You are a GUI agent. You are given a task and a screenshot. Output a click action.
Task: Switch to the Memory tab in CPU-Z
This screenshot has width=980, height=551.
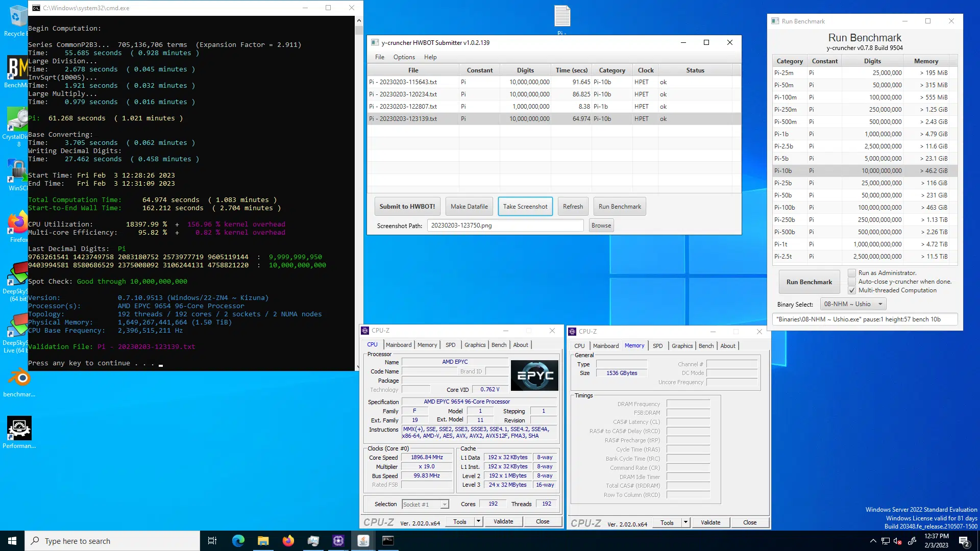[x=427, y=345]
